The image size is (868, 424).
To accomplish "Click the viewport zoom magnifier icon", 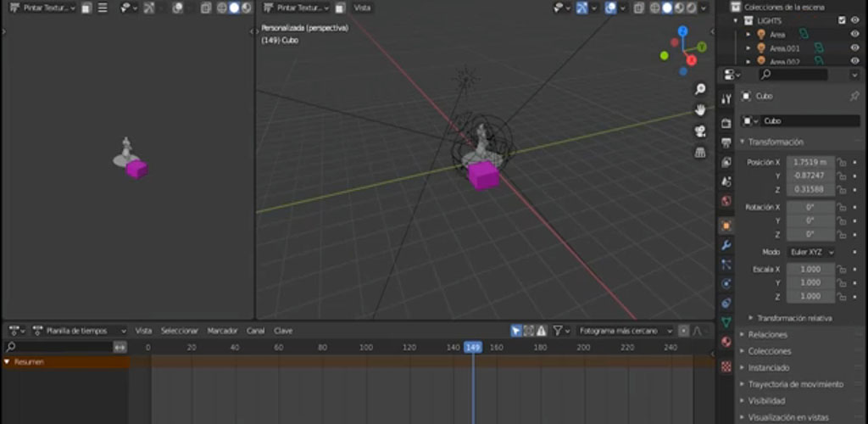I will (x=700, y=89).
